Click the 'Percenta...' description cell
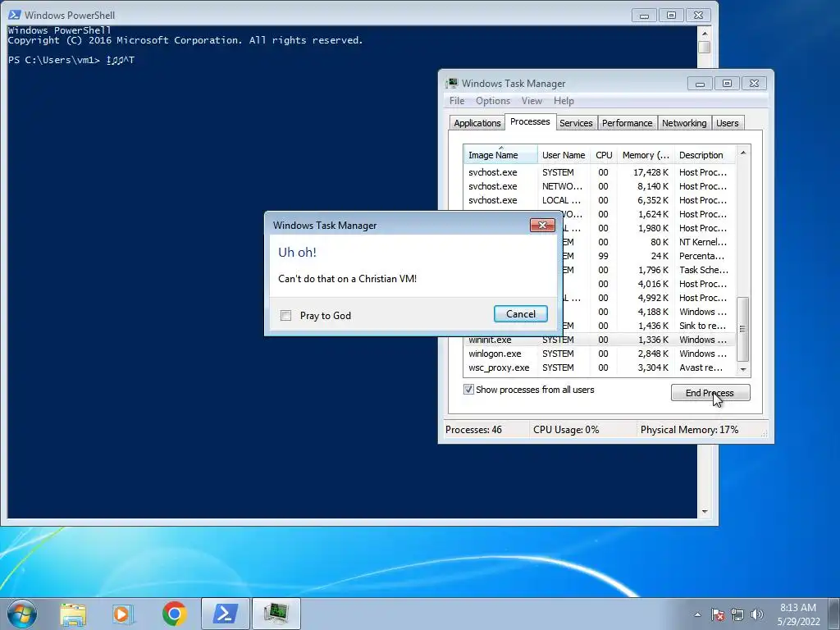Image resolution: width=840 pixels, height=630 pixels. pos(702,256)
